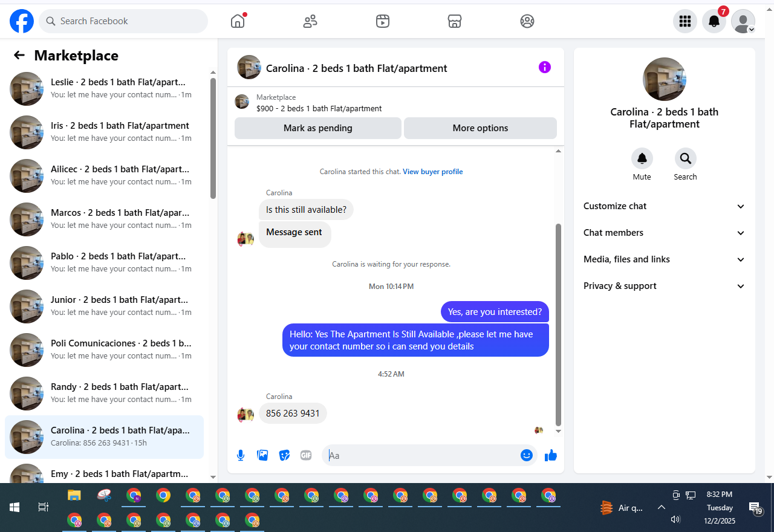Open Pablo's conversation in the list
Viewport: 774px width, 532px height.
(x=104, y=263)
